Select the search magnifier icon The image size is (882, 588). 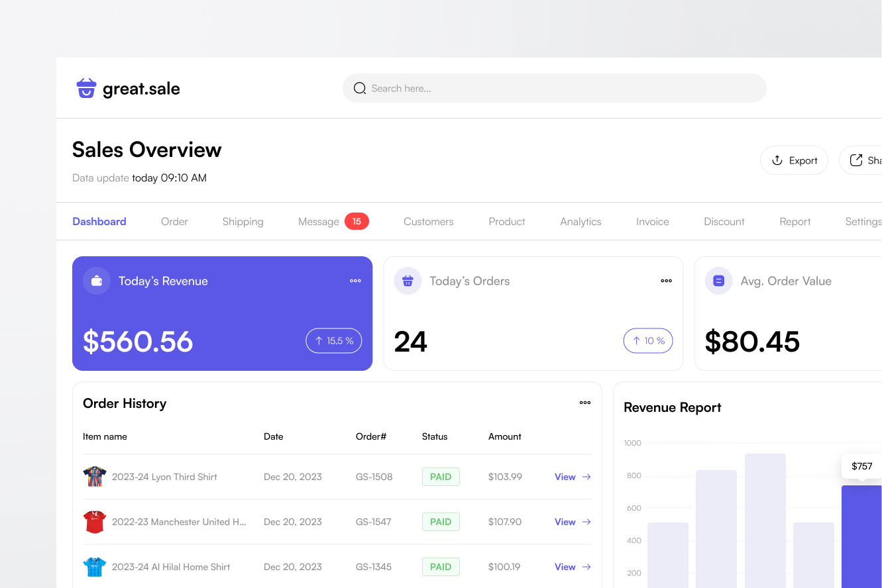[x=360, y=87]
